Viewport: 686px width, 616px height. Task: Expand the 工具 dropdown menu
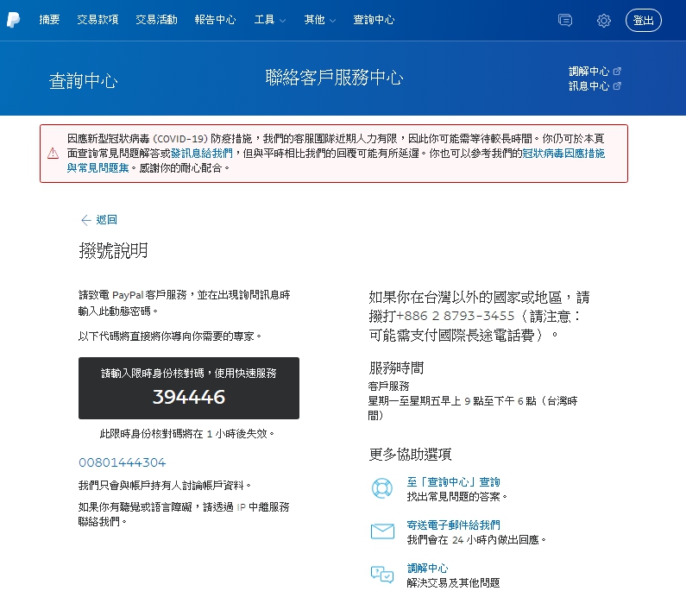(269, 20)
